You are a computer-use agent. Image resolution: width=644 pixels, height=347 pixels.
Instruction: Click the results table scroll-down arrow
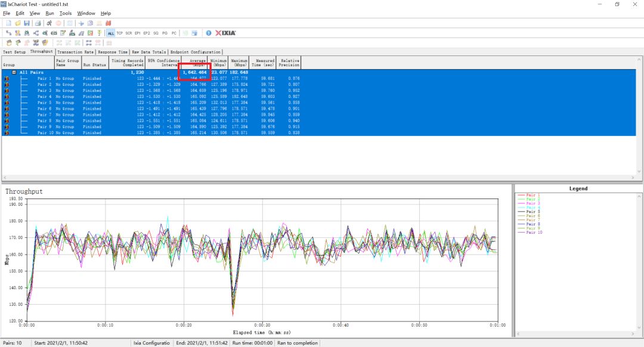click(x=639, y=172)
